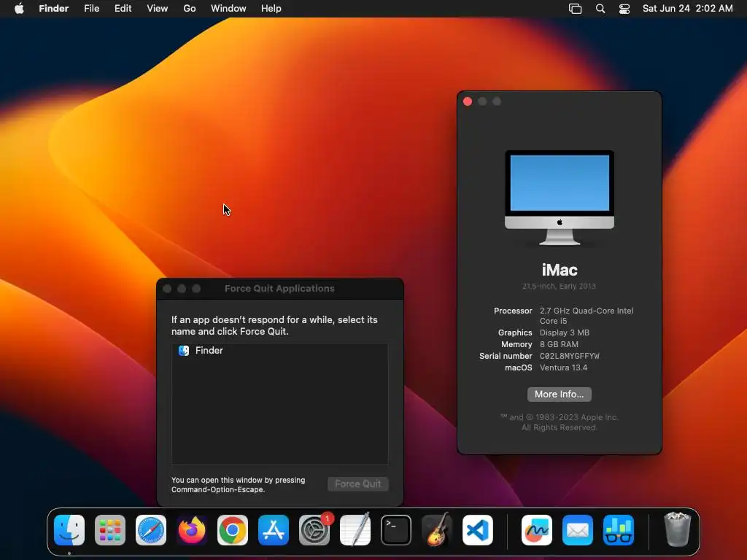Open Freeform from the Dock

click(x=537, y=530)
